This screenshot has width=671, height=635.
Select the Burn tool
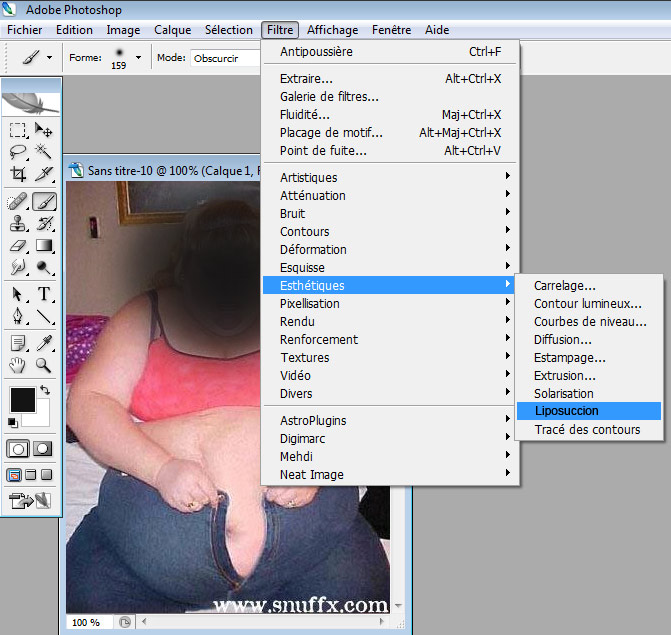tap(44, 267)
